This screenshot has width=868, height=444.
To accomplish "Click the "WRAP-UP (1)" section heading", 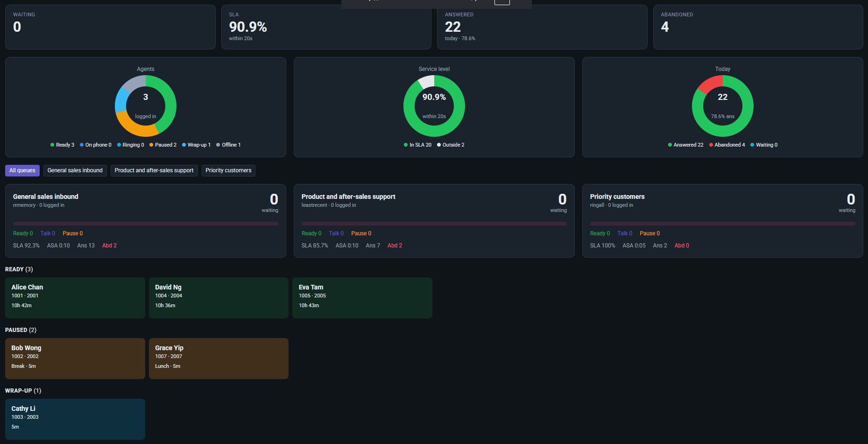I will 23,391.
